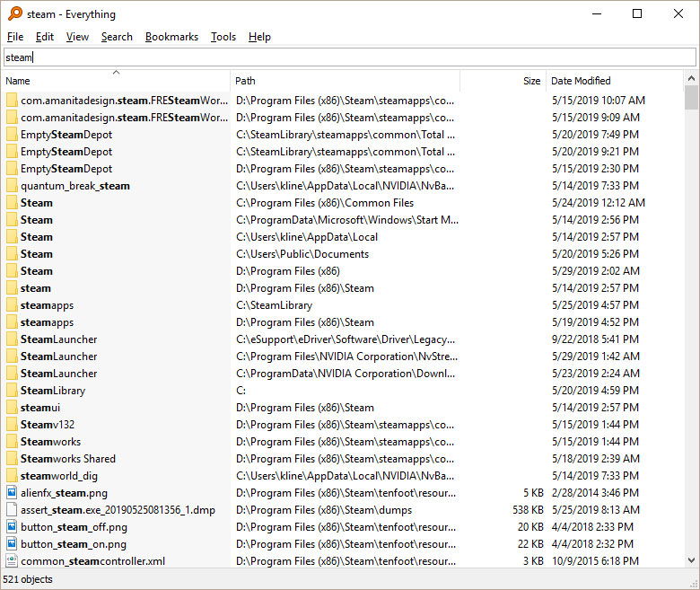Open the View menu
The width and height of the screenshot is (700, 590).
[77, 37]
